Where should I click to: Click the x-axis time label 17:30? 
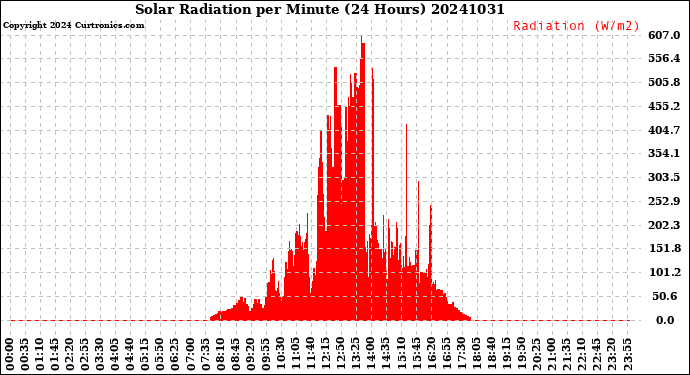(x=461, y=355)
